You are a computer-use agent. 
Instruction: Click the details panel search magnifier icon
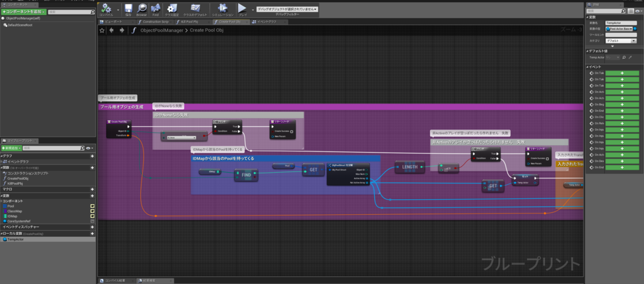click(x=624, y=11)
